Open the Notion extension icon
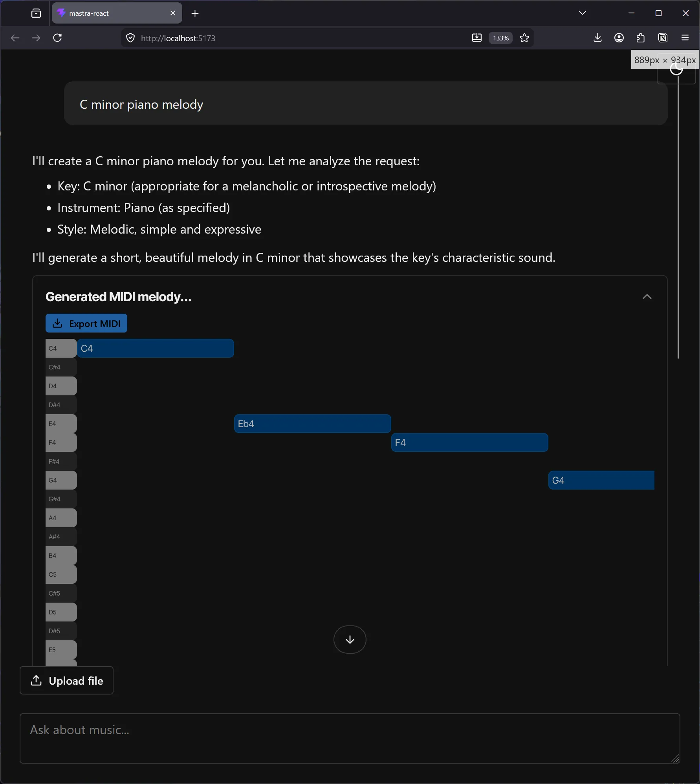The image size is (700, 784). (663, 38)
